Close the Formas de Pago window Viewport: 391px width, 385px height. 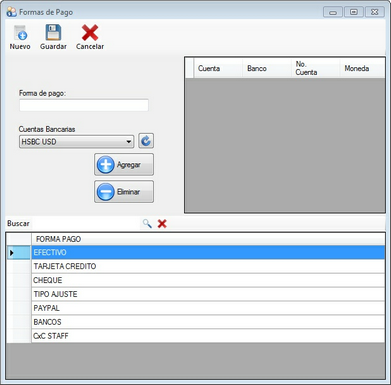(x=375, y=12)
